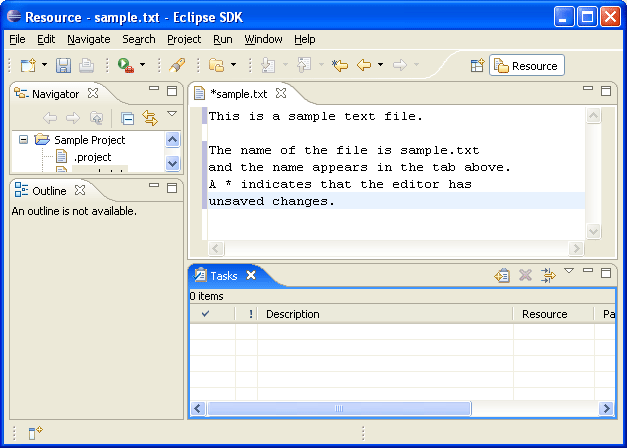Click the New wizard toolbar icon

click(28, 65)
